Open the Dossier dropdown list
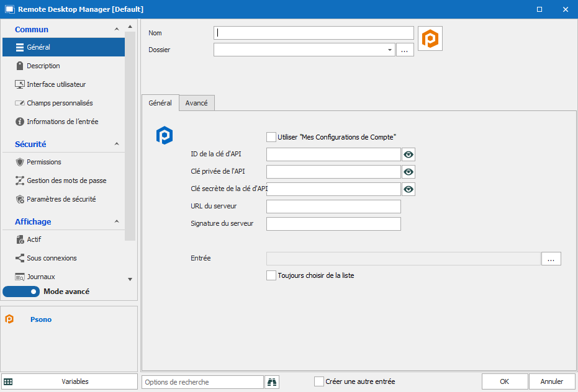This screenshot has height=392, width=578. click(389, 50)
